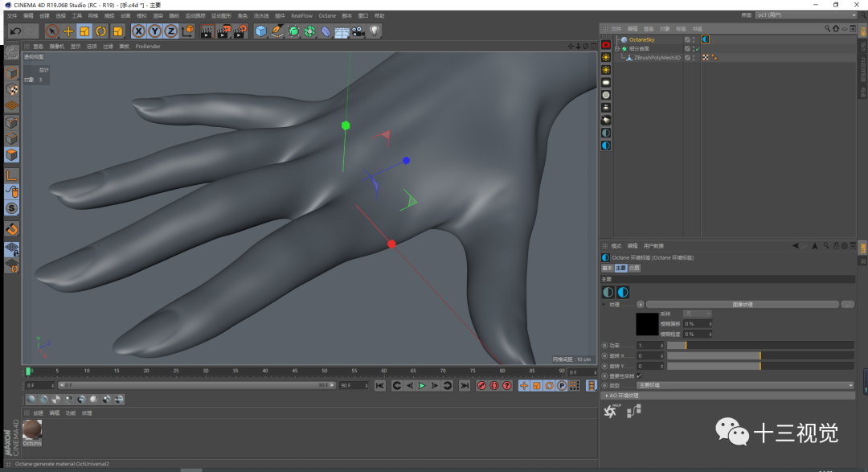Toggle the Z axis lock
The height and width of the screenshot is (472, 868).
point(171,31)
